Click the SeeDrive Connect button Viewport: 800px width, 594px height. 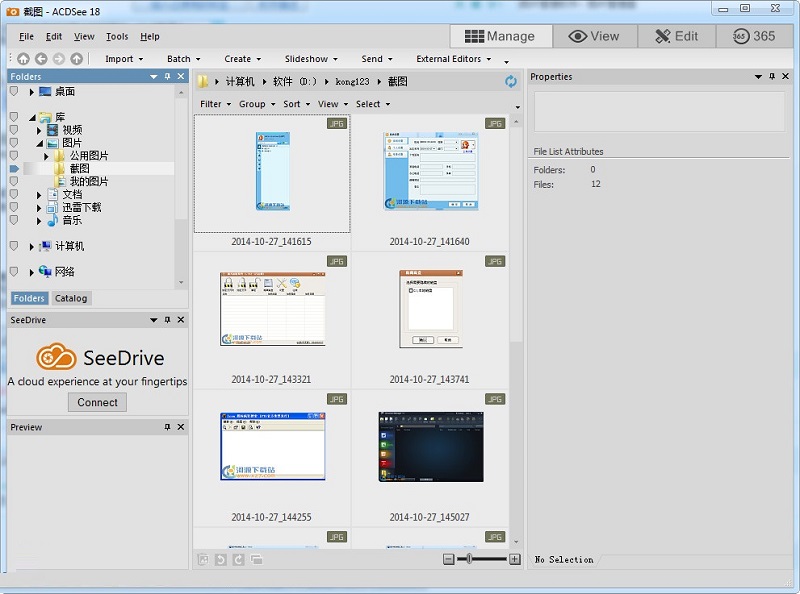pyautogui.click(x=97, y=402)
